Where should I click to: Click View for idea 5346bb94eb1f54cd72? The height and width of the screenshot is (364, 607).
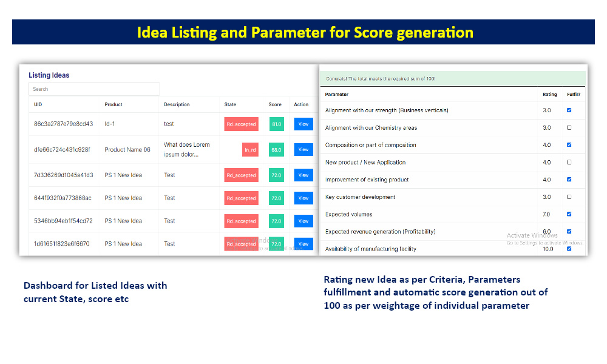[x=303, y=221]
